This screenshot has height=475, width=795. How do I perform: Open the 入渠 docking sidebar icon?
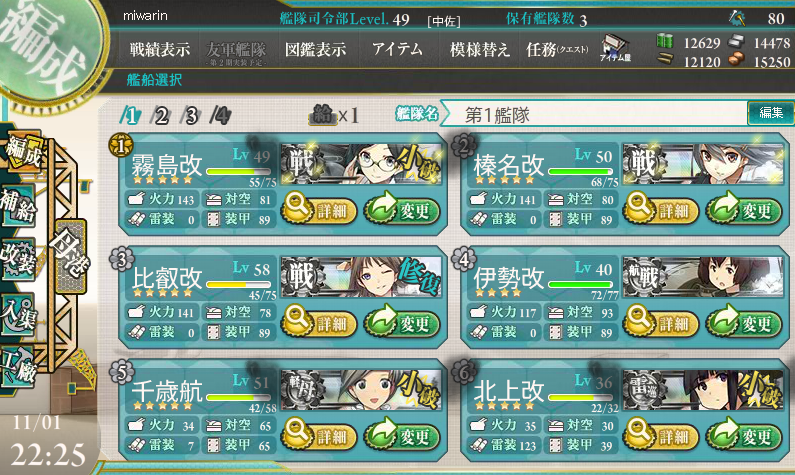[x=19, y=314]
